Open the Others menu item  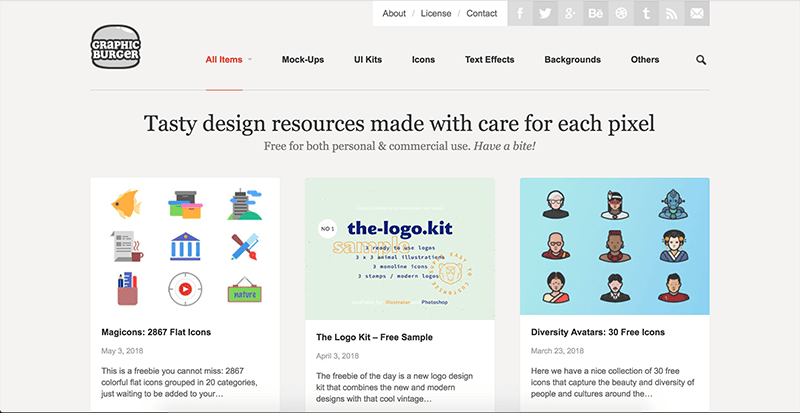tap(645, 60)
